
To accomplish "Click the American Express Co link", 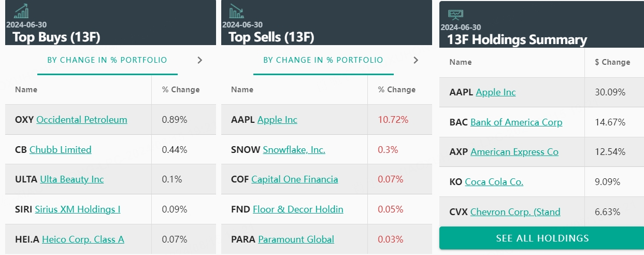I will 514,152.
